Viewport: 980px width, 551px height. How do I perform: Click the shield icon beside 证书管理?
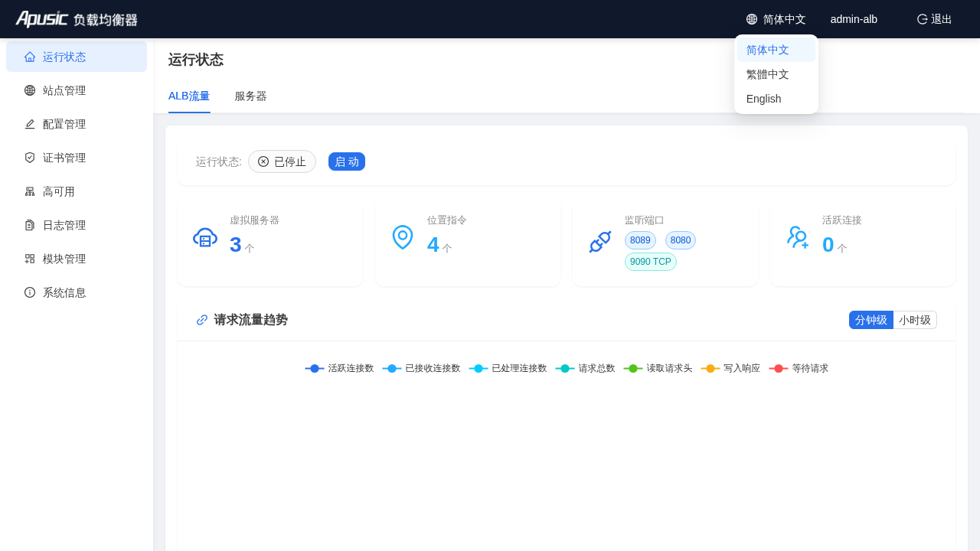pos(30,158)
